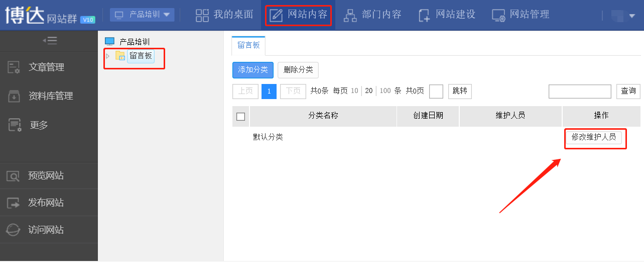Click the monitor icon in site selector
The image size is (644, 262).
pos(119,15)
